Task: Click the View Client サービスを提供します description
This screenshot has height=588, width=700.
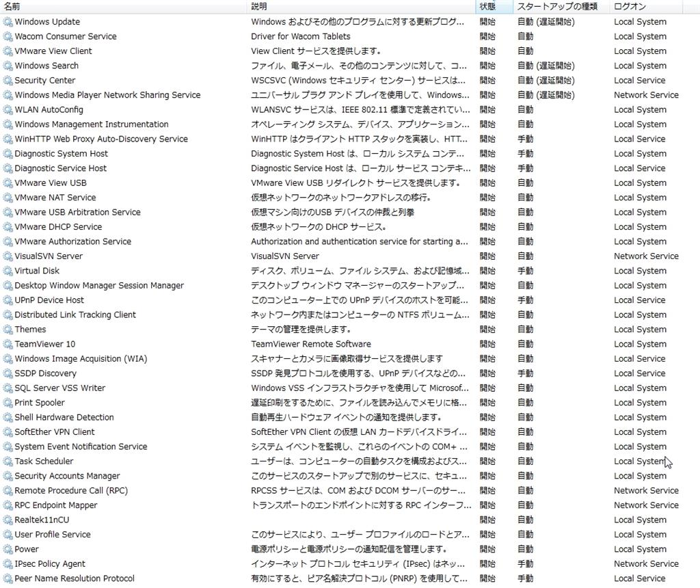Action: tap(316, 51)
